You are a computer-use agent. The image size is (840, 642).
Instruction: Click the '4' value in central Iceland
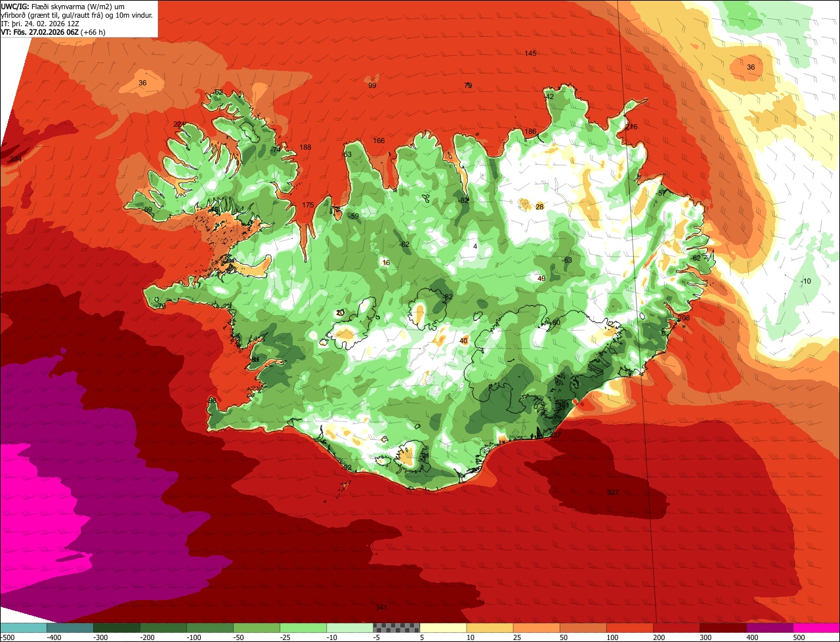coord(475,247)
